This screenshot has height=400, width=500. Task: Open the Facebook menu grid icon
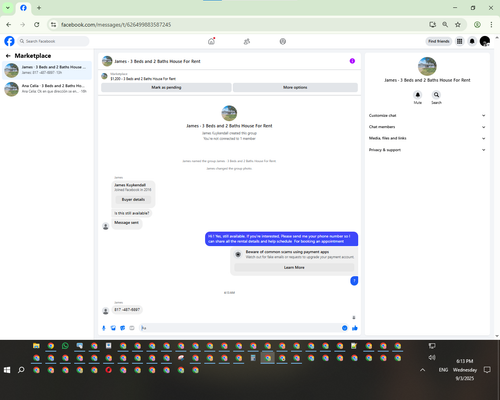(x=460, y=41)
